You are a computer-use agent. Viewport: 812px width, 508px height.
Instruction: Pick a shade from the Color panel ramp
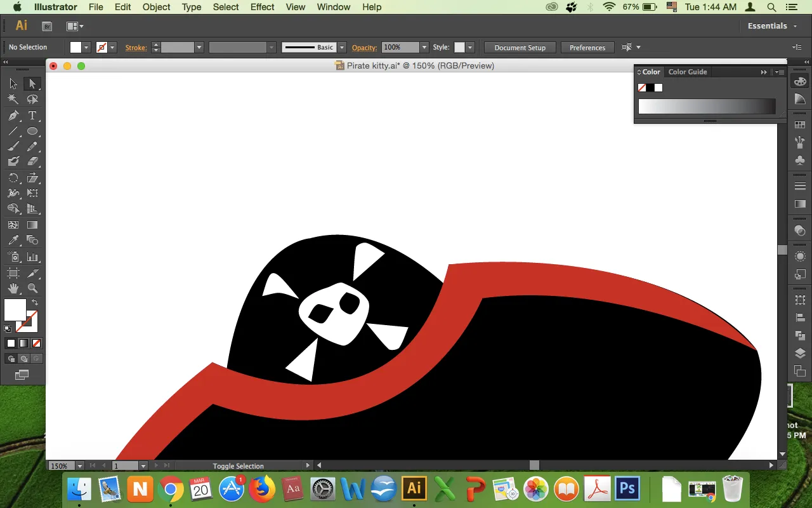pos(707,106)
